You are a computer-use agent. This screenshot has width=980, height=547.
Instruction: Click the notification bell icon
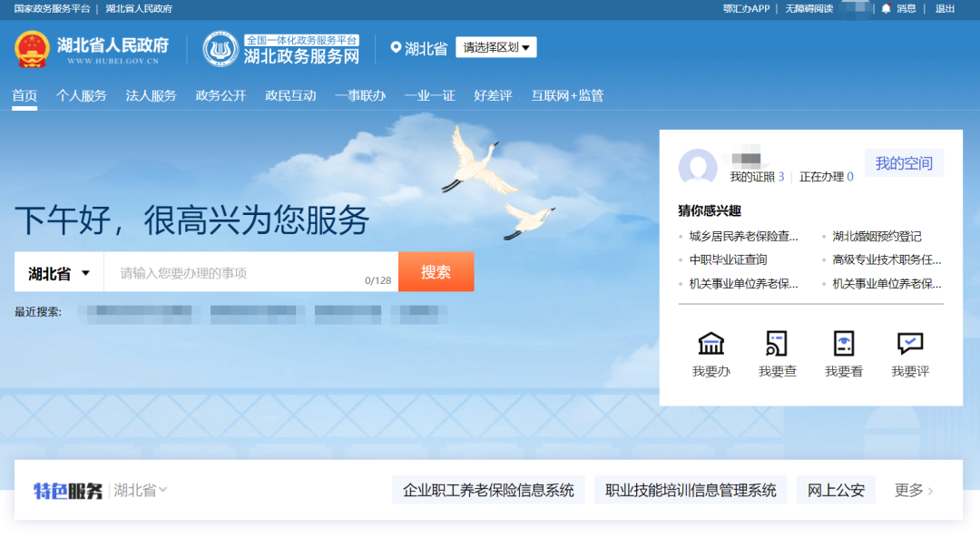coord(886,9)
